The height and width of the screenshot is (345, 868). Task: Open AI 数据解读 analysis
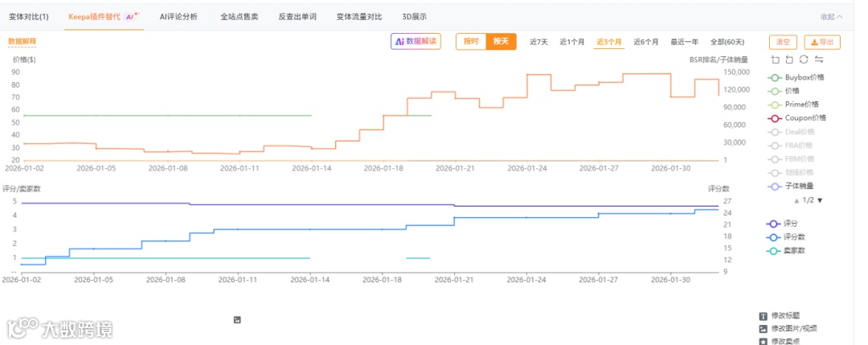416,42
